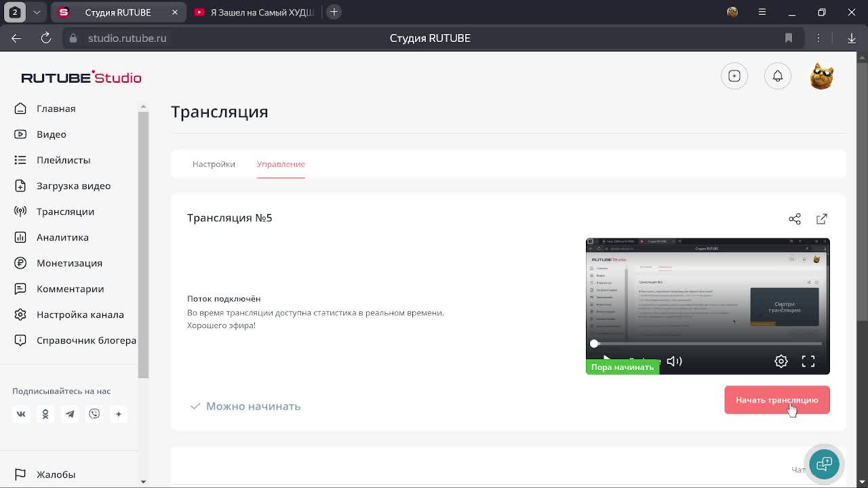
Task: Bookmark this page in the address bar
Action: [x=789, y=38]
